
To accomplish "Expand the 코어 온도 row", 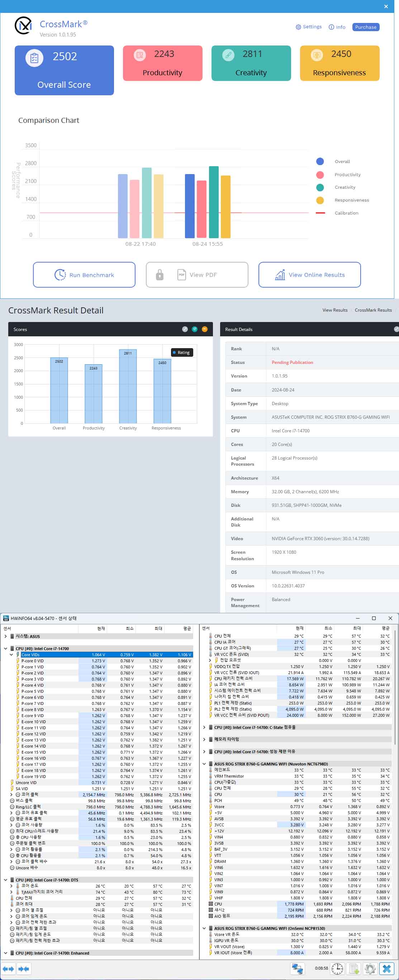I will click(x=11, y=886).
